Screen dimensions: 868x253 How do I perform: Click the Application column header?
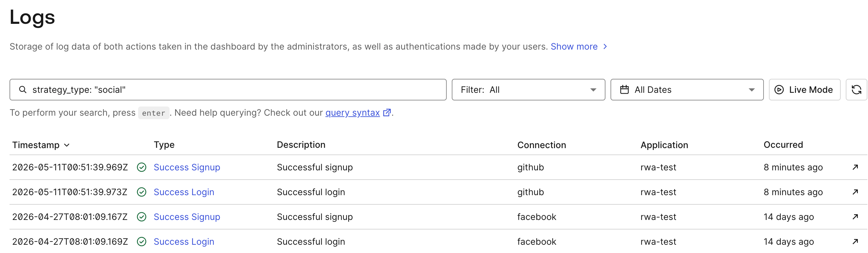pyautogui.click(x=664, y=145)
